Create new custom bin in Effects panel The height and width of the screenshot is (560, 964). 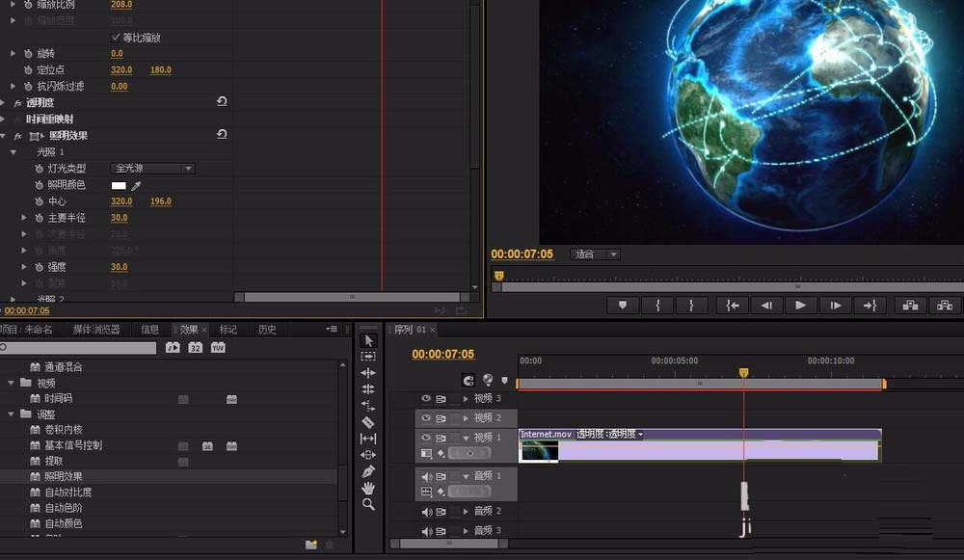pyautogui.click(x=311, y=545)
